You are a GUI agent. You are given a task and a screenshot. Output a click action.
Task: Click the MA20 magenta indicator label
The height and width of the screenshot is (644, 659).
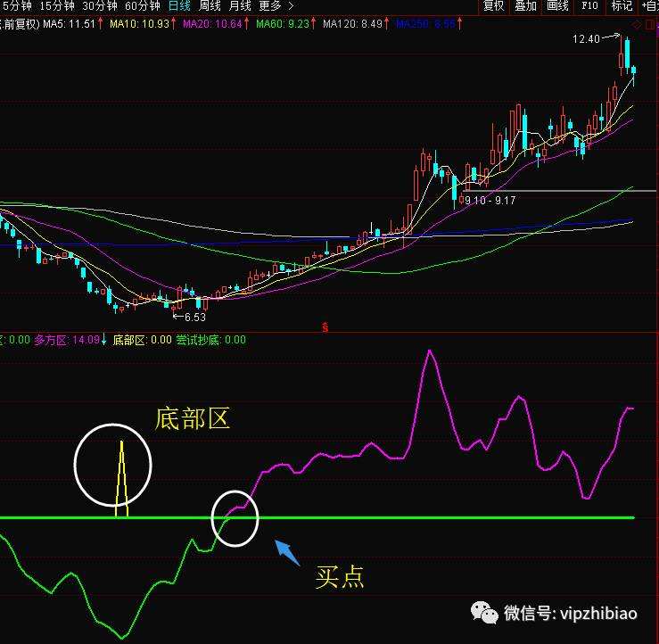(x=214, y=22)
